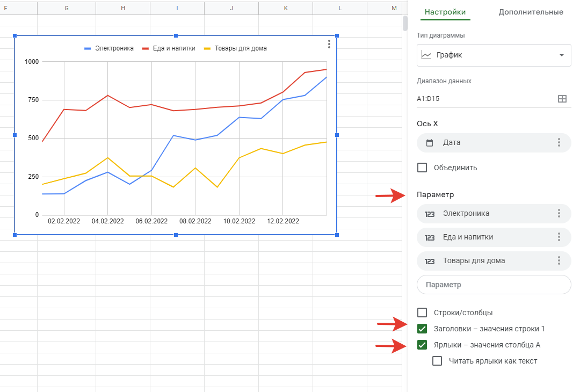Click the 123 icon beside Электроника
580x392 pixels.
(430, 214)
